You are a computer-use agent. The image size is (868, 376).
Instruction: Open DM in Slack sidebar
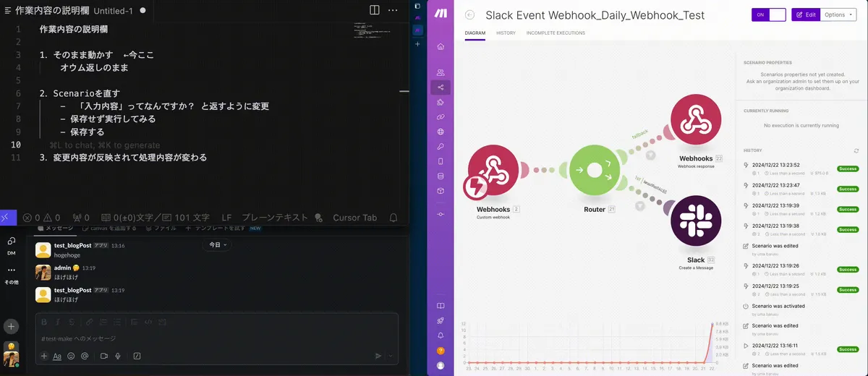[11, 245]
